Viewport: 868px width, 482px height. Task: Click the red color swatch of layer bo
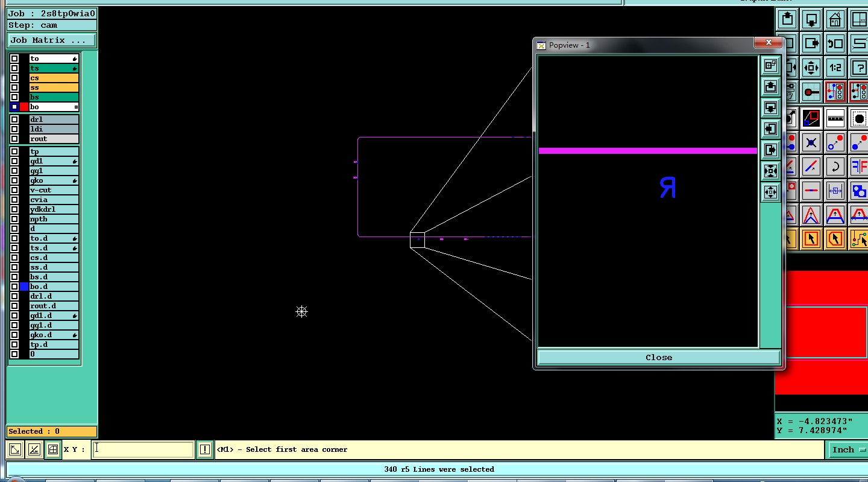[x=24, y=107]
